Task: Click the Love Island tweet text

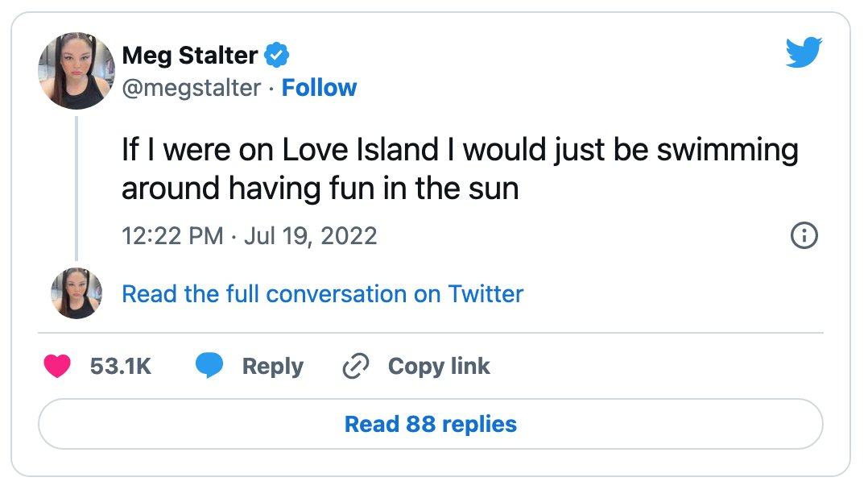Action: tap(460, 169)
